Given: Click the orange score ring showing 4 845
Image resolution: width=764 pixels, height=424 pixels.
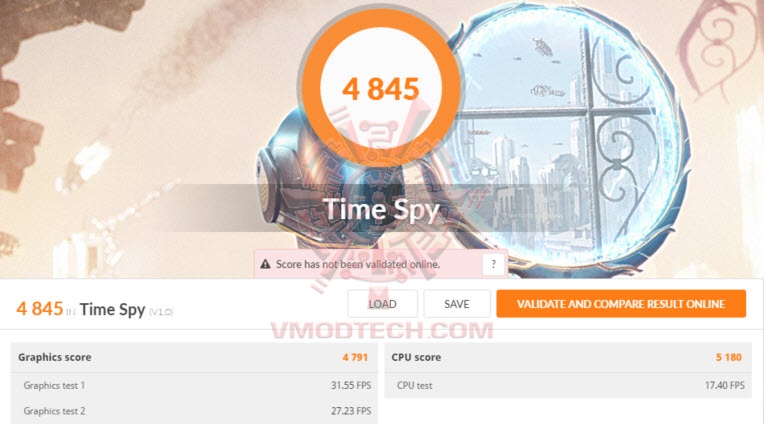Looking at the screenshot, I should pyautogui.click(x=381, y=88).
